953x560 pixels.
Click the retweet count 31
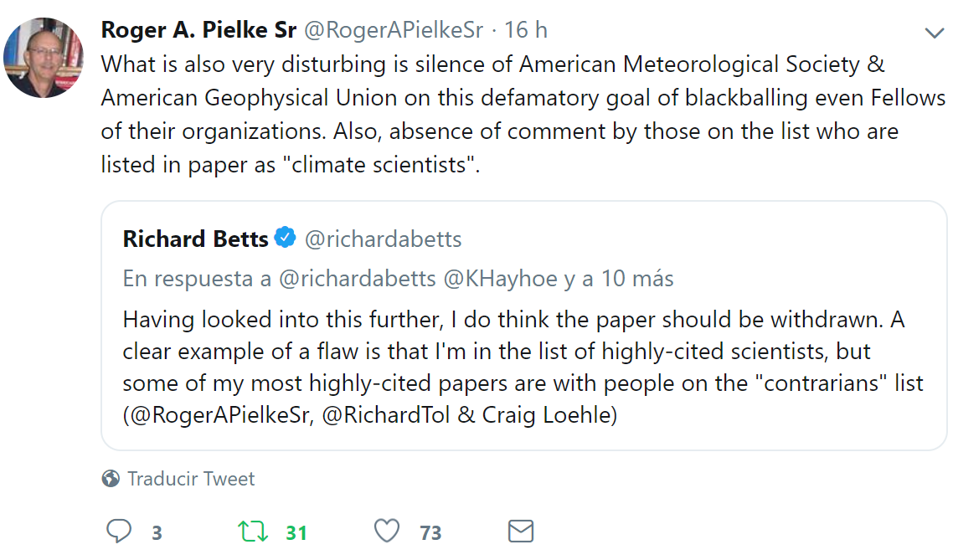[x=296, y=532]
